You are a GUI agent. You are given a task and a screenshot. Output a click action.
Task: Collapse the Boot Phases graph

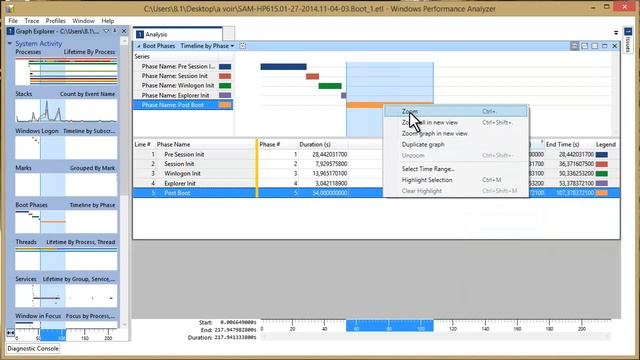(x=138, y=46)
